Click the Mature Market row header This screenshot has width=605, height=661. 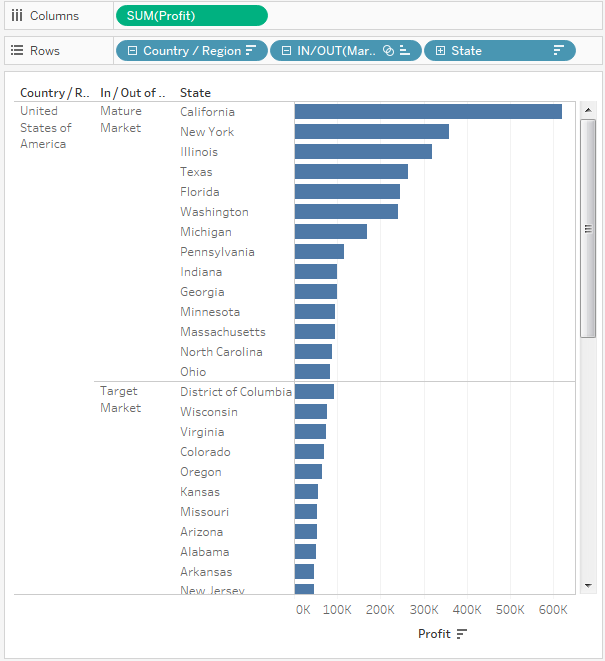121,119
